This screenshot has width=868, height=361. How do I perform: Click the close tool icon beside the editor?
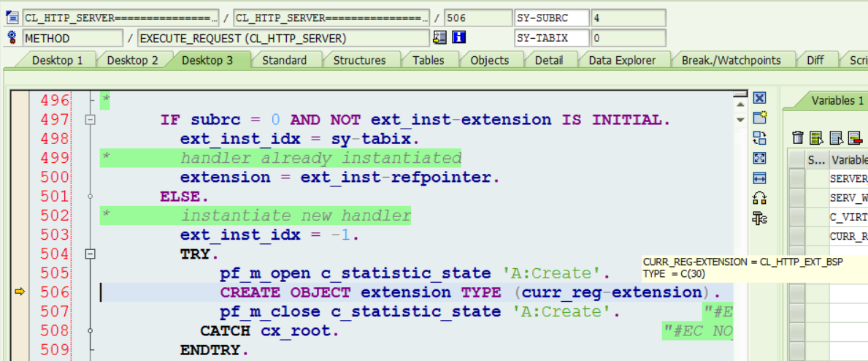(759, 98)
